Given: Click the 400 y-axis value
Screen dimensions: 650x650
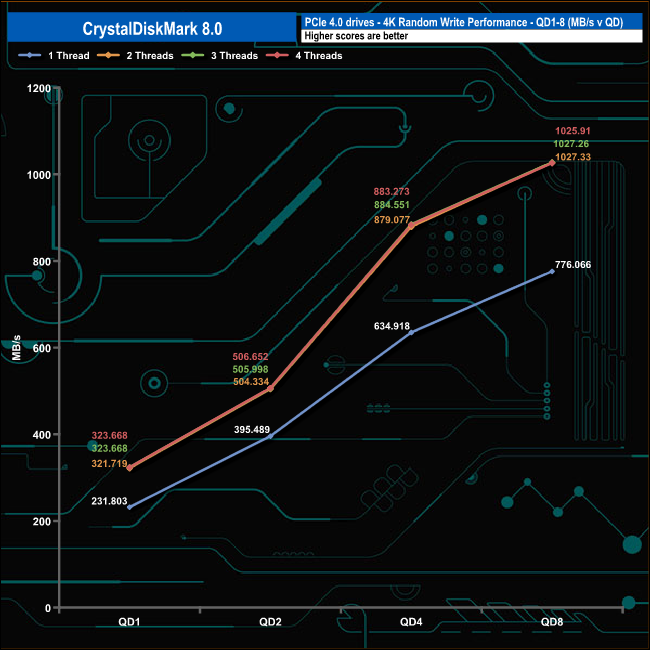Looking at the screenshot, I should click(x=41, y=435).
